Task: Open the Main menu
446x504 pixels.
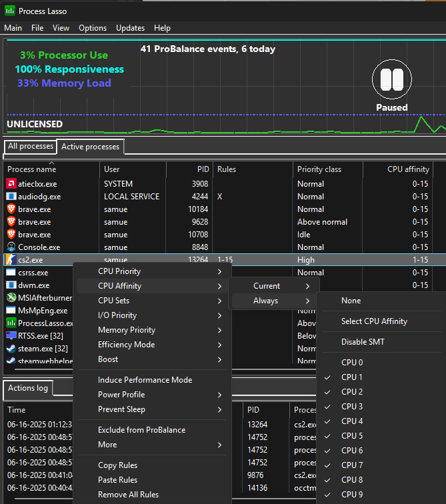Action: click(x=13, y=28)
